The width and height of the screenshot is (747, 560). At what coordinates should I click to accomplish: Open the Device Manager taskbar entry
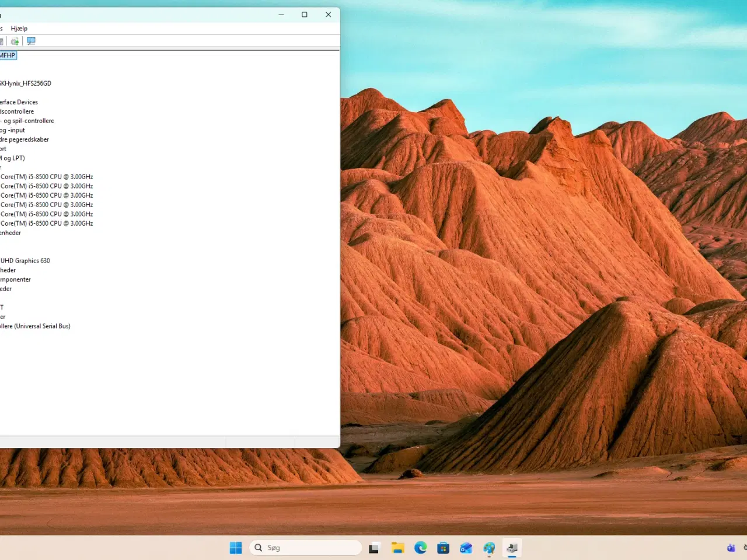512,548
